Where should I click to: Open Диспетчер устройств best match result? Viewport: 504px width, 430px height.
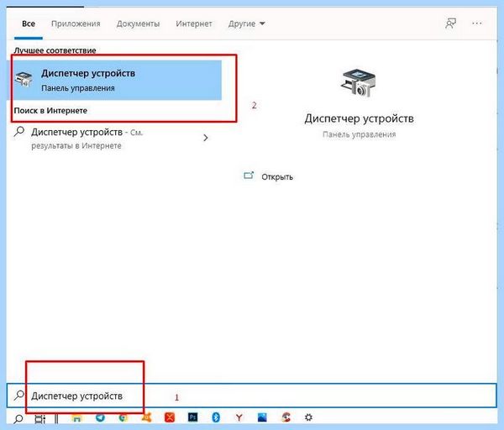click(x=115, y=80)
